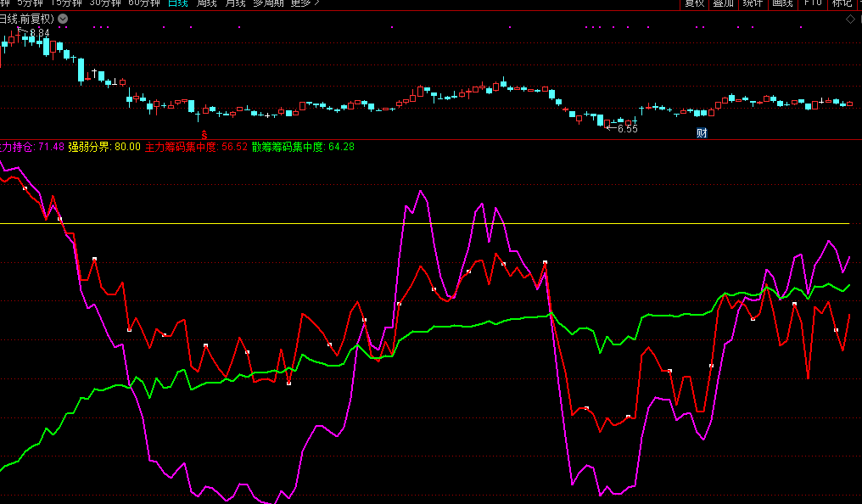The image size is (862, 504).
Task: Click the F10 company info button
Action: click(x=813, y=3)
